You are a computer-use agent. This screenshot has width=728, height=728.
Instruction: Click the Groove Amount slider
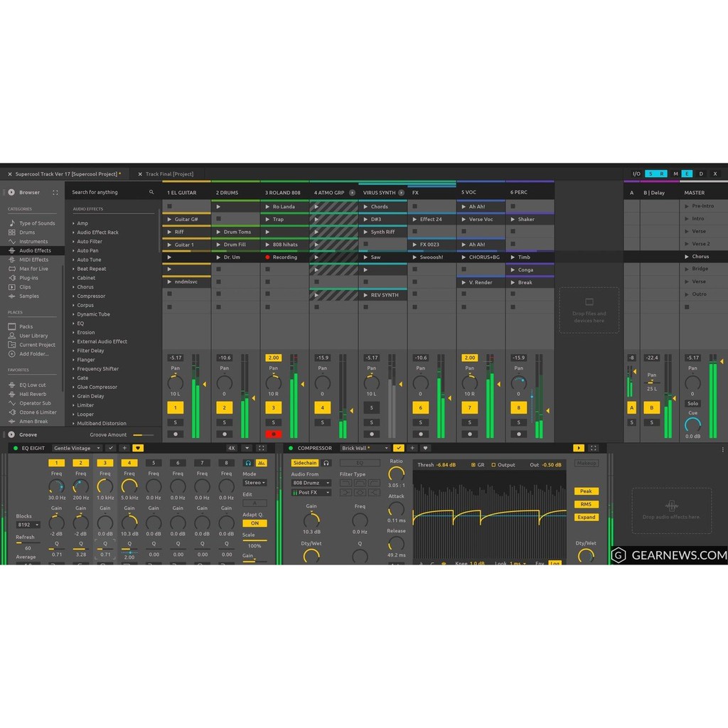(x=142, y=435)
